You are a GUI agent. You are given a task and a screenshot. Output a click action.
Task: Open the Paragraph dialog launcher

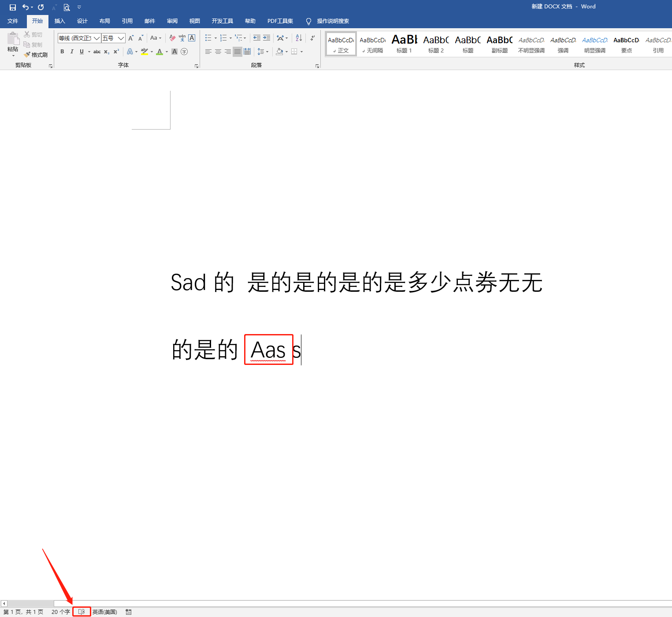tap(317, 66)
